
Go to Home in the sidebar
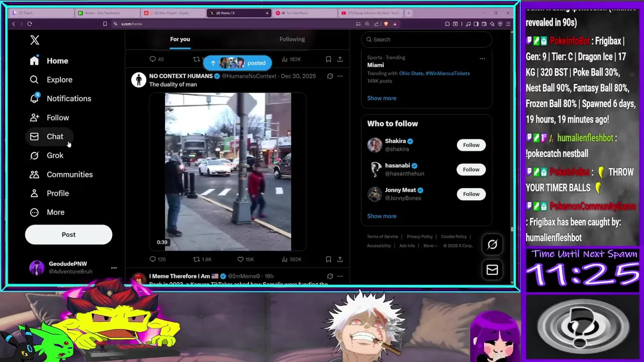pos(49,61)
